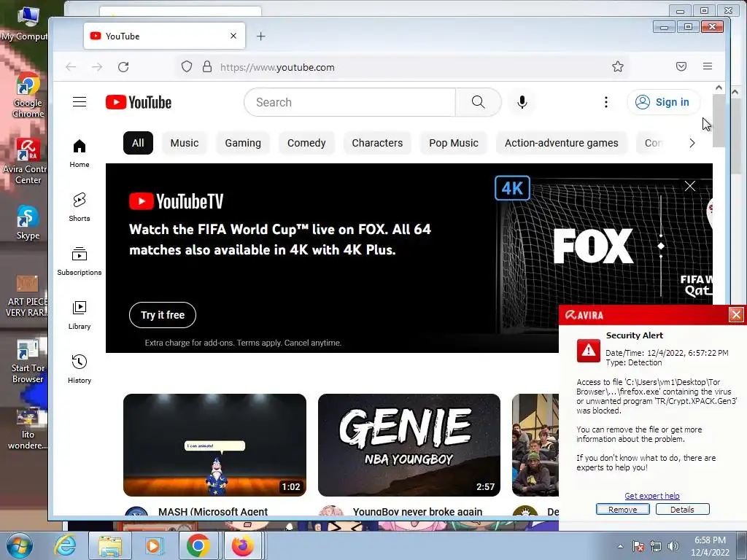Open Chrome from the taskbar
This screenshot has width=747, height=560.
coord(198,545)
